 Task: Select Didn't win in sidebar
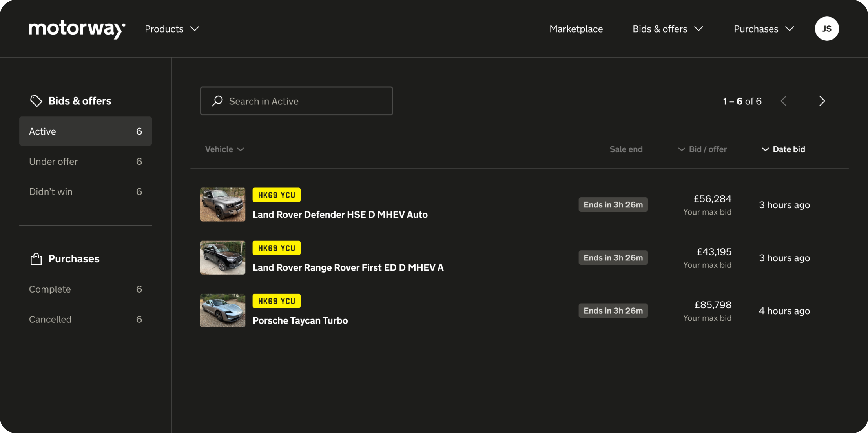[86, 191]
